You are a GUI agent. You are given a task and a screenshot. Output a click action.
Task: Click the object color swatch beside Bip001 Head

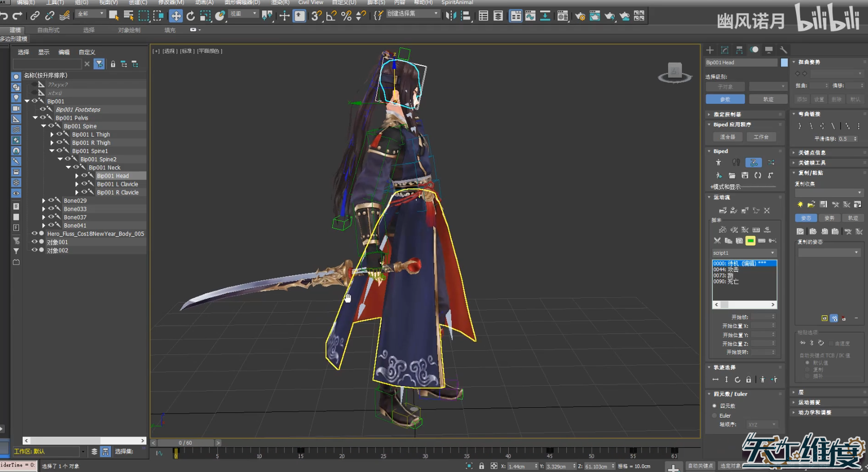[x=784, y=63]
